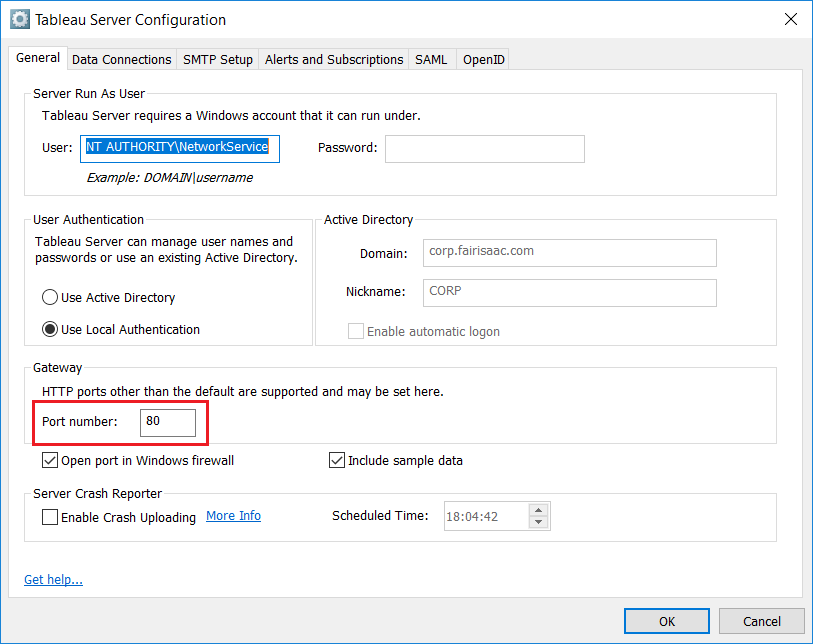Click the User account input field
814x644 pixels.
coord(180,149)
